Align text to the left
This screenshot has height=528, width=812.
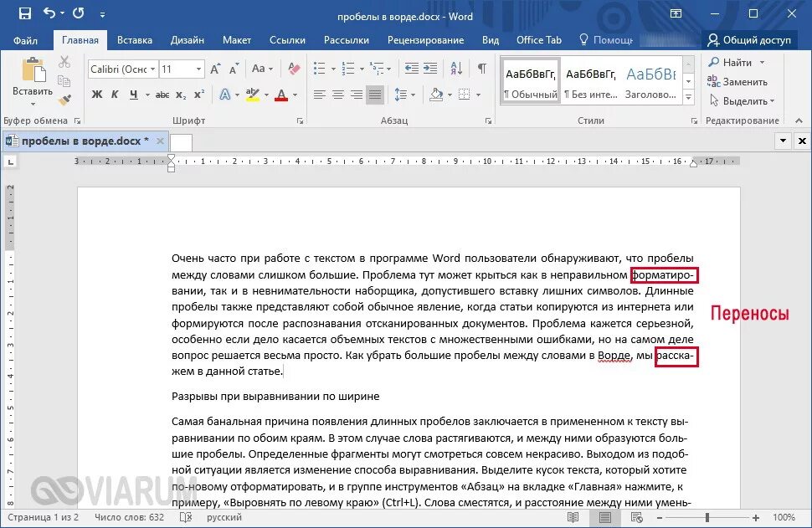tap(320, 95)
